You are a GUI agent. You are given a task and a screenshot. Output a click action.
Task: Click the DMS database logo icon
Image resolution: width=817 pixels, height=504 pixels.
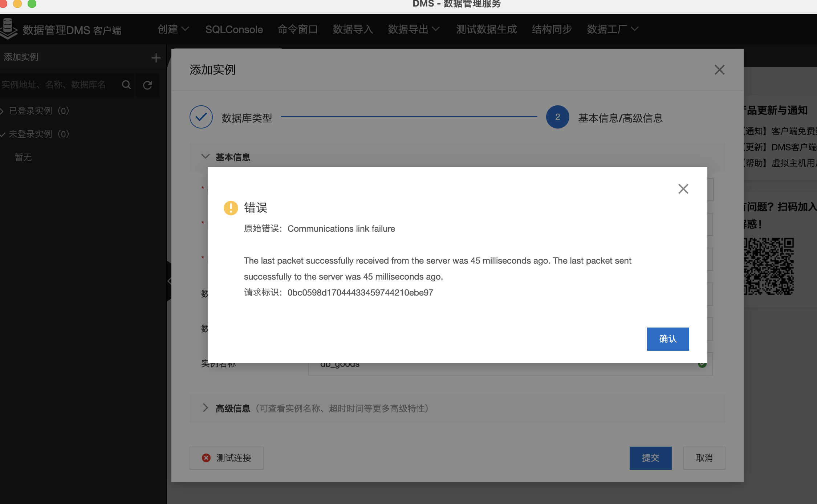[8, 29]
